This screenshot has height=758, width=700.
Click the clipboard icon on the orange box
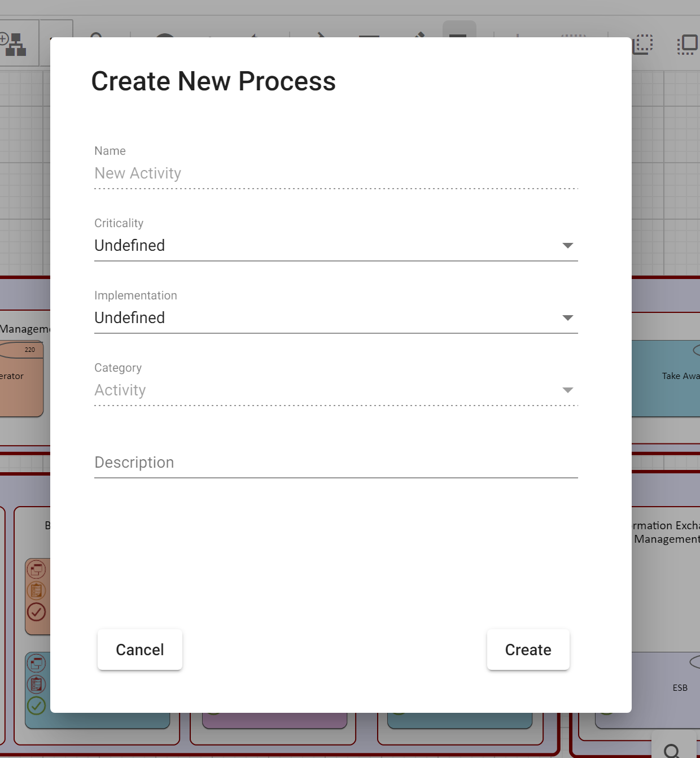37,591
